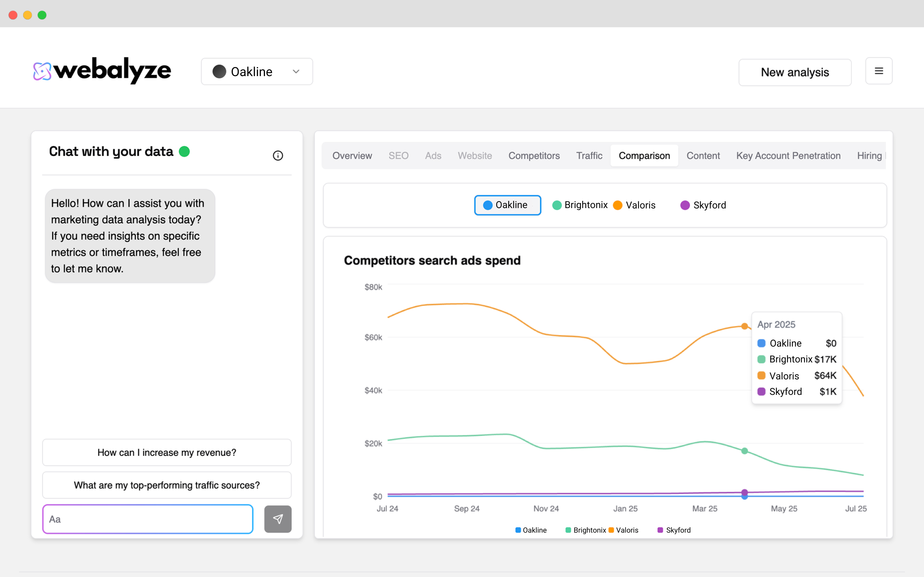Focus the chat message input field

148,519
